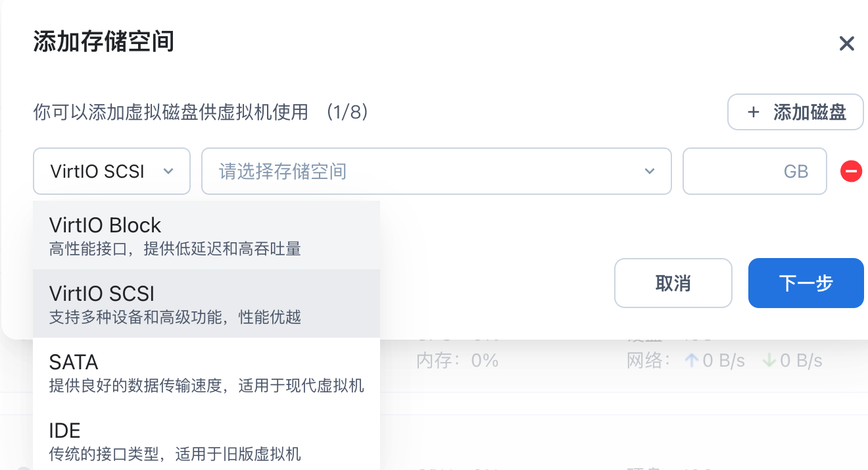
Task: Remove the disk row via red minus icon
Action: coord(851,171)
